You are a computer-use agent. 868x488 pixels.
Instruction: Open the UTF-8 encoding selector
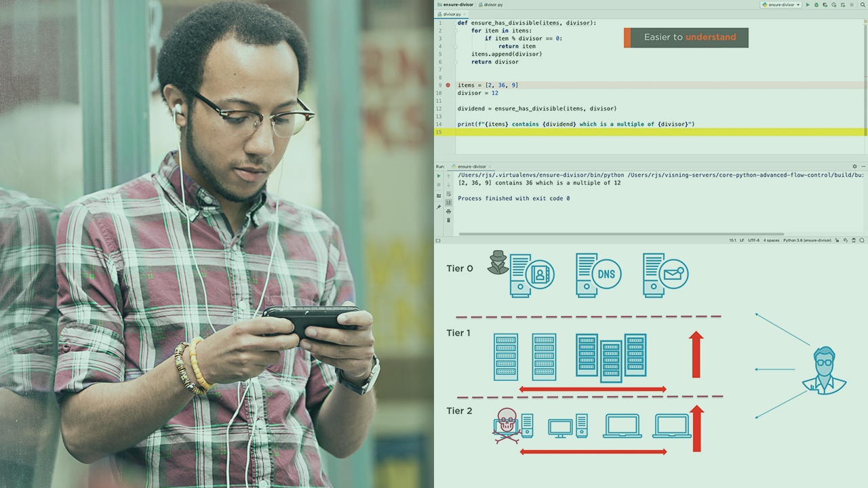coord(753,240)
